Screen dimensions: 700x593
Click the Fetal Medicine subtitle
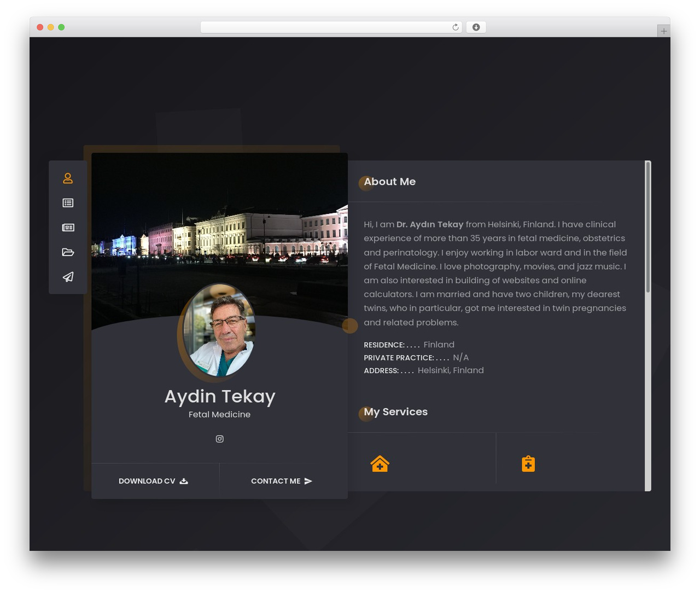(219, 415)
